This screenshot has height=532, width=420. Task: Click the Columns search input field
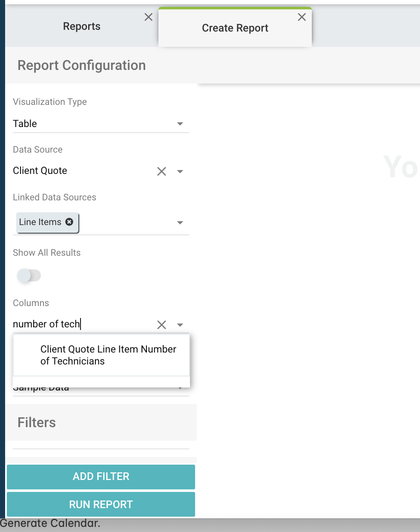(x=81, y=324)
